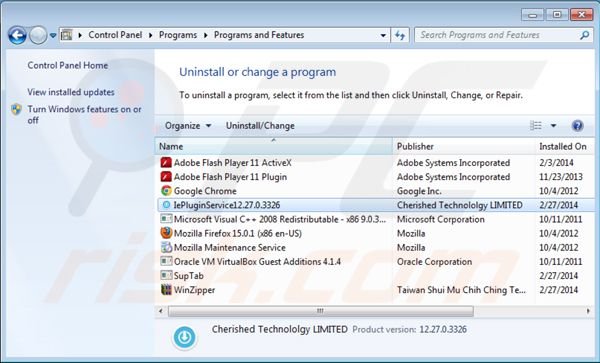The image size is (600, 363).
Task: Click the Forward navigation arrow button
Action: [38, 35]
